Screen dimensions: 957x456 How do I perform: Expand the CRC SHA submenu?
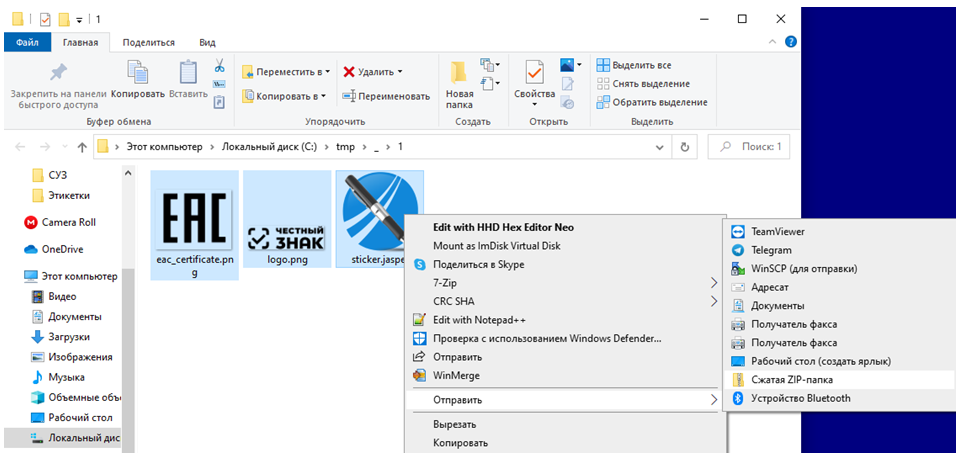click(x=714, y=302)
